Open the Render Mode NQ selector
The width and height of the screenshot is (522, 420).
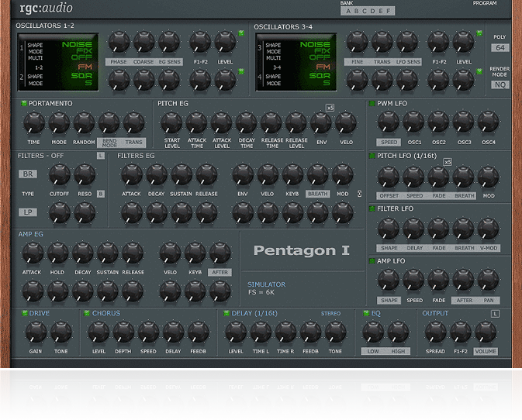click(500, 84)
